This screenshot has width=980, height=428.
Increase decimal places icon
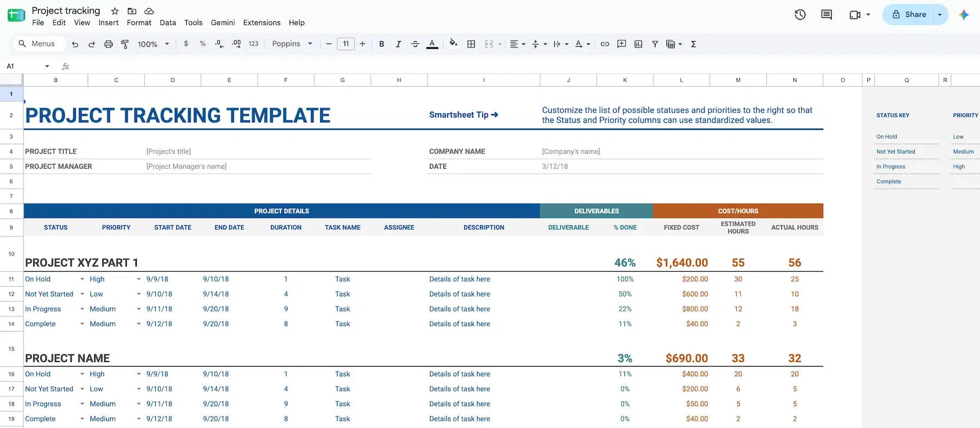coord(236,44)
